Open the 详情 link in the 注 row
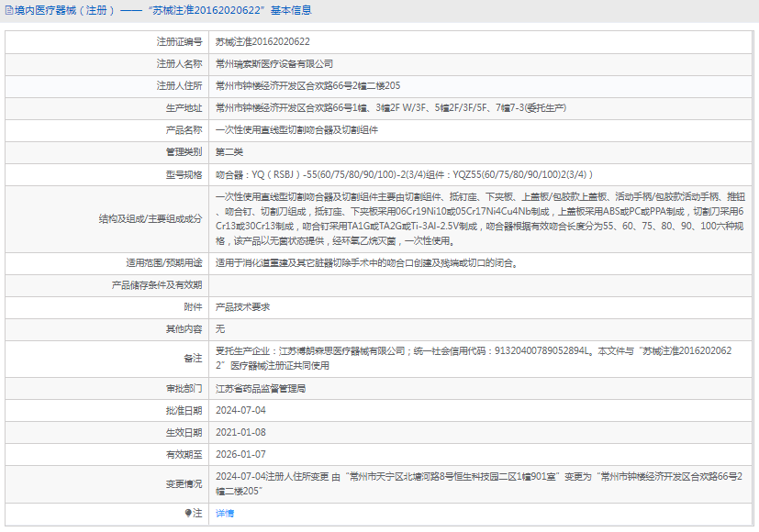 tap(225, 513)
